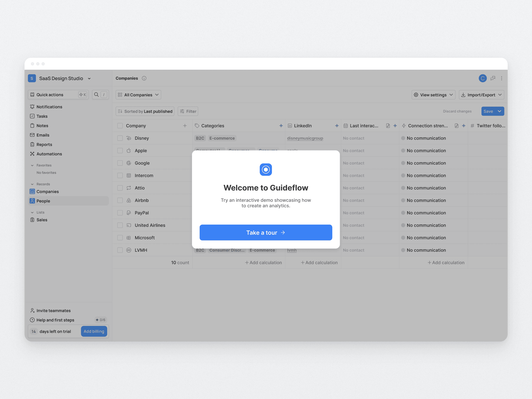Click the Guideflow logo icon in the modal

point(266,169)
